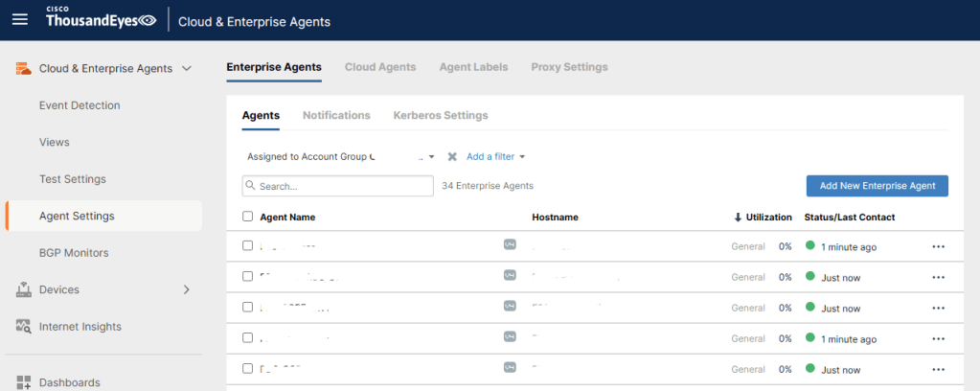
Task: Click the Devices sidebar icon
Action: point(24,289)
